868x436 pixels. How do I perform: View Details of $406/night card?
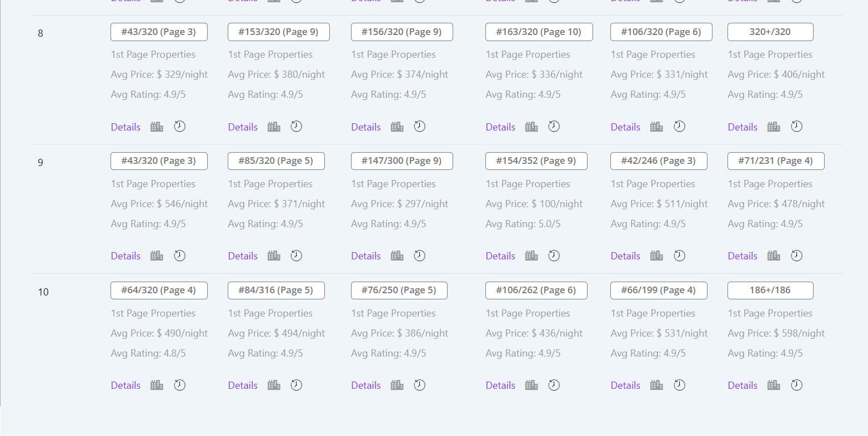[742, 127]
